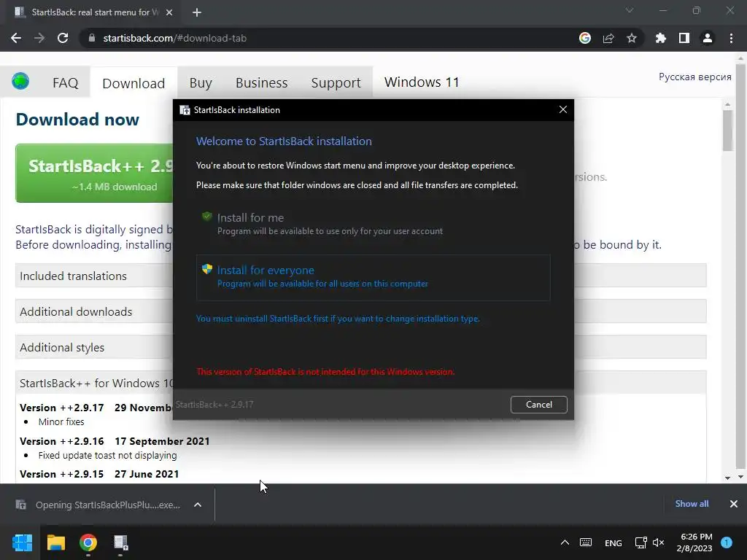The width and height of the screenshot is (747, 560).
Task: Select the Version ++2.9.15 text
Action: coord(61,474)
